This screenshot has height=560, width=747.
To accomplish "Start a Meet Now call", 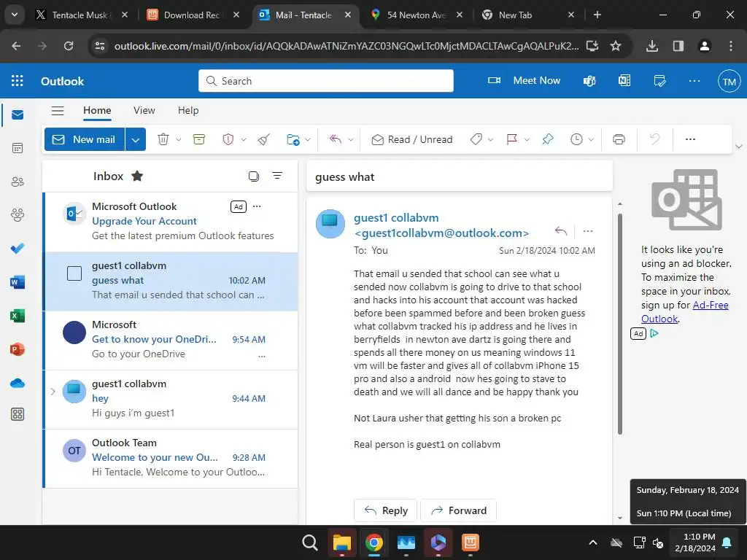I will (x=524, y=80).
